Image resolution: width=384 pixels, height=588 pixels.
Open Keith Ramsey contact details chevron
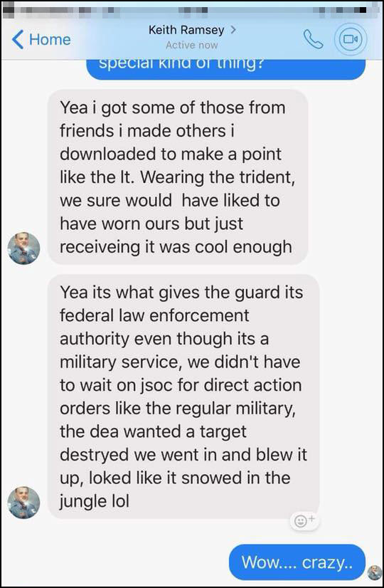click(233, 30)
